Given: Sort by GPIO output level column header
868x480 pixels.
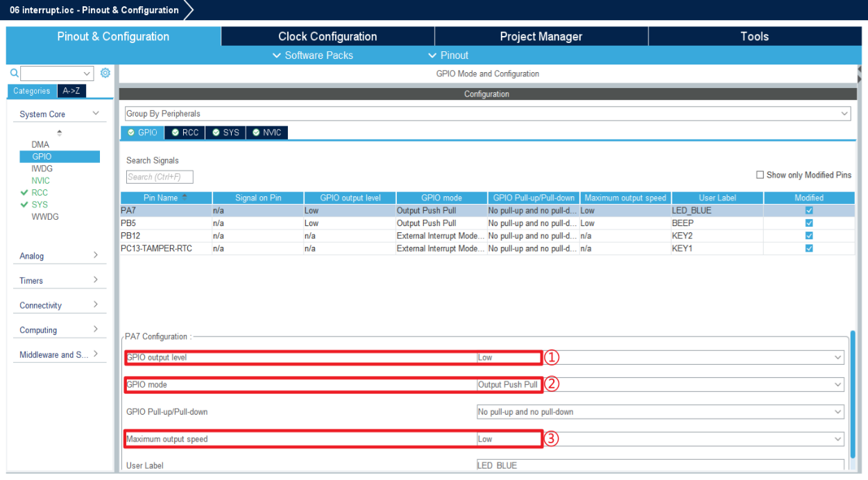Looking at the screenshot, I should click(x=349, y=198).
